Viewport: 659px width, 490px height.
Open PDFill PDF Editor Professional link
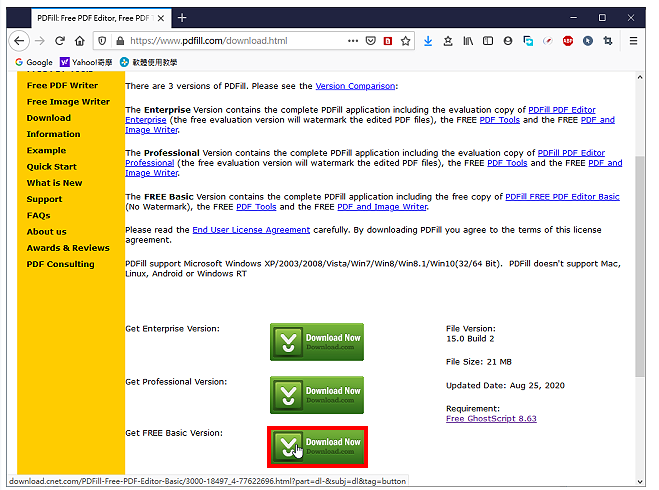pyautogui.click(x=571, y=153)
